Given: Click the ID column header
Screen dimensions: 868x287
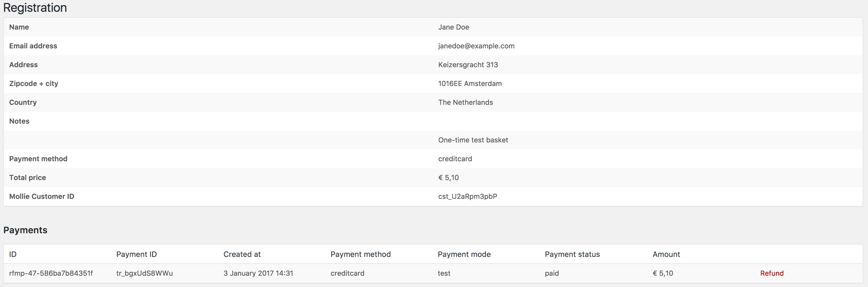Looking at the screenshot, I should click(13, 254).
